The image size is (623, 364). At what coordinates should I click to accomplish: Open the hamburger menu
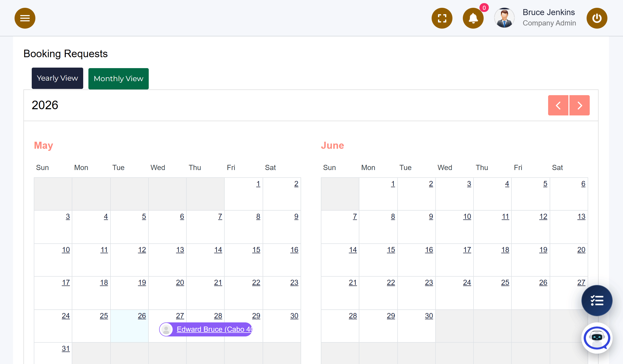point(25,18)
